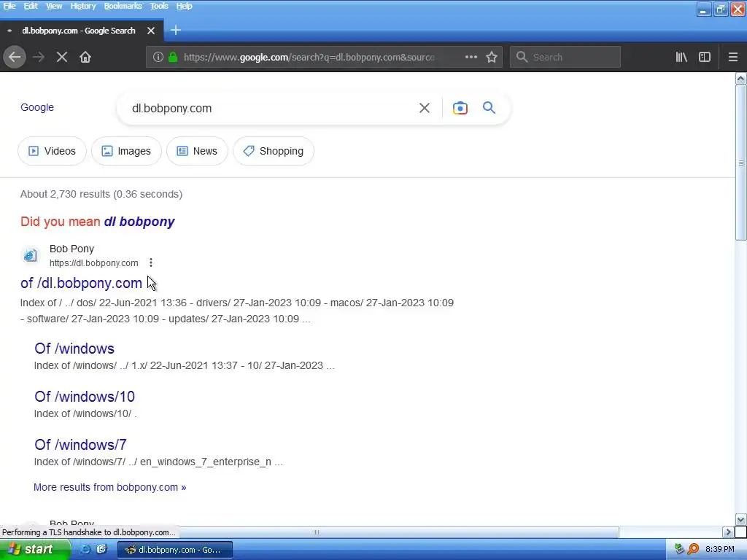View connection security via green padlock
Screen dimensions: 747x560
(173, 57)
